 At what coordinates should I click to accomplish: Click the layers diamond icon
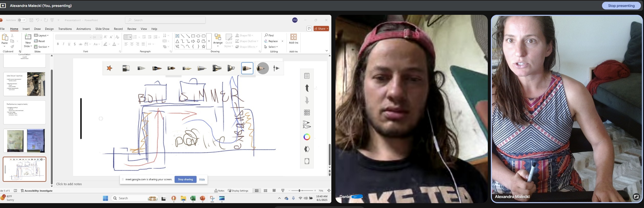pyautogui.click(x=307, y=149)
